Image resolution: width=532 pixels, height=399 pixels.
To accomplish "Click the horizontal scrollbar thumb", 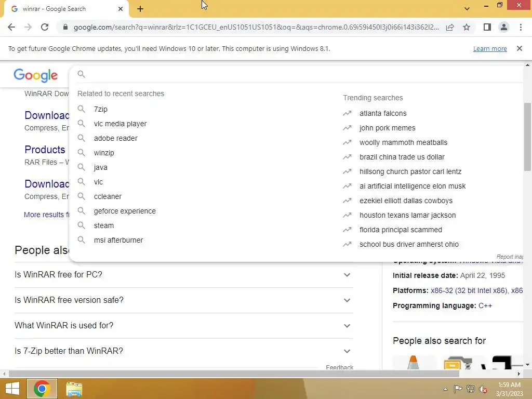I will [x=233, y=374].
